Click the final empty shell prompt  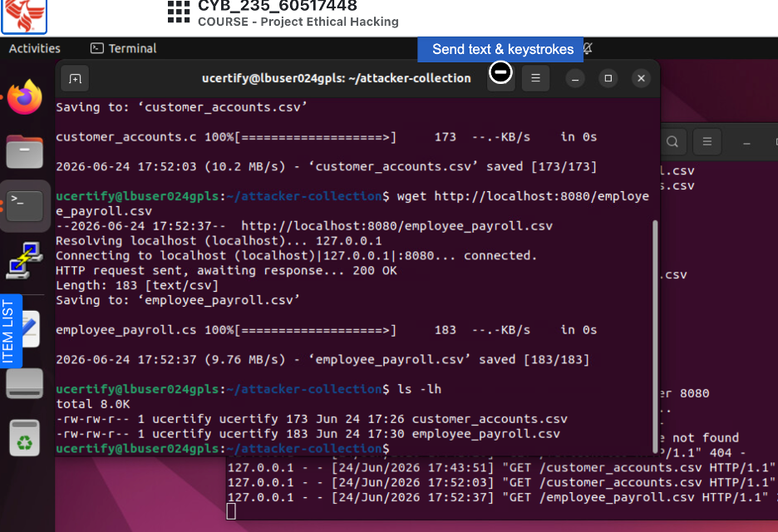coord(222,449)
